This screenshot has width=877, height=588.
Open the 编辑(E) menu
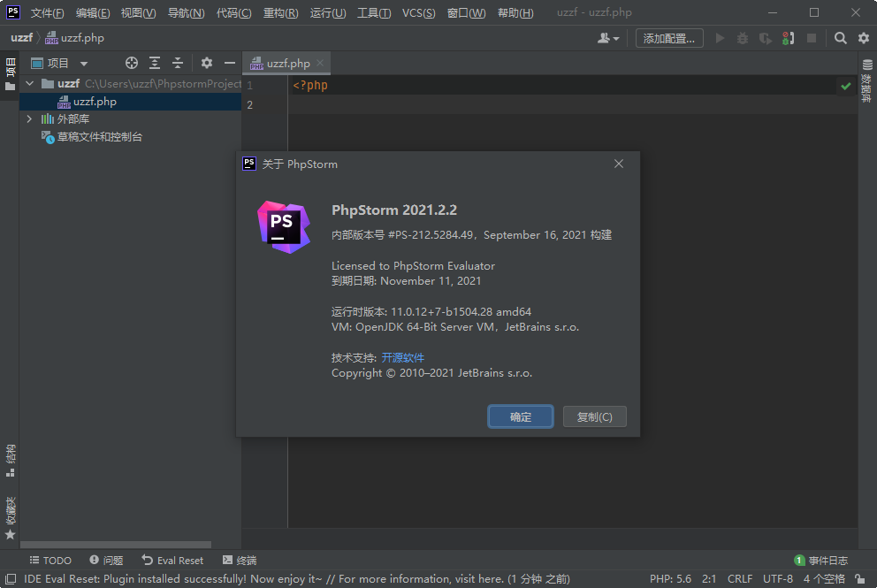(93, 13)
